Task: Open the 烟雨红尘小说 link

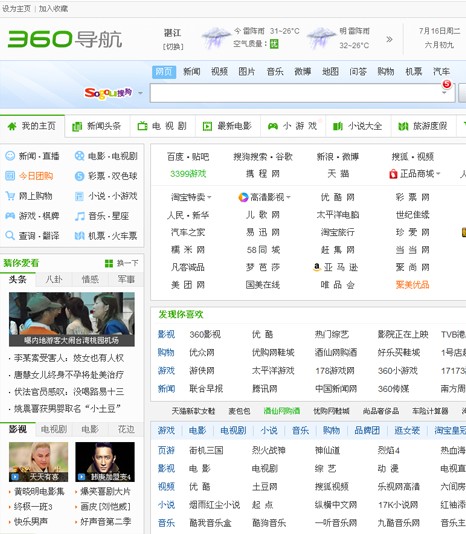Action: pos(215,505)
